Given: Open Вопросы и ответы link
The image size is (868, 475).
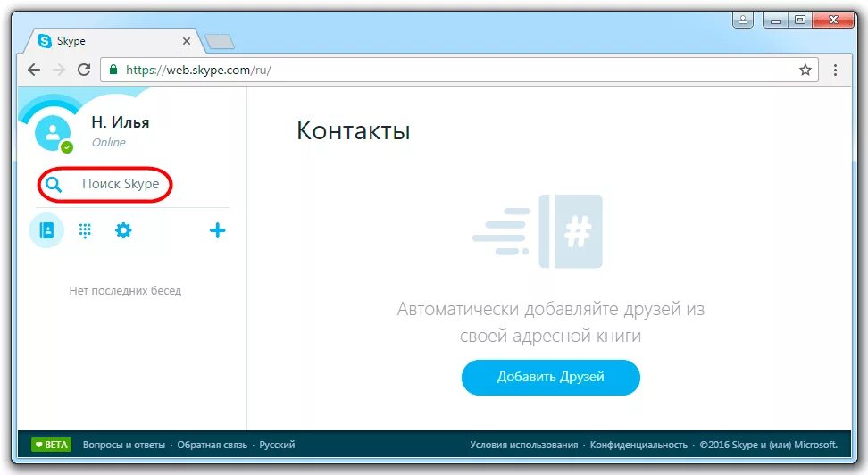Looking at the screenshot, I should point(124,445).
